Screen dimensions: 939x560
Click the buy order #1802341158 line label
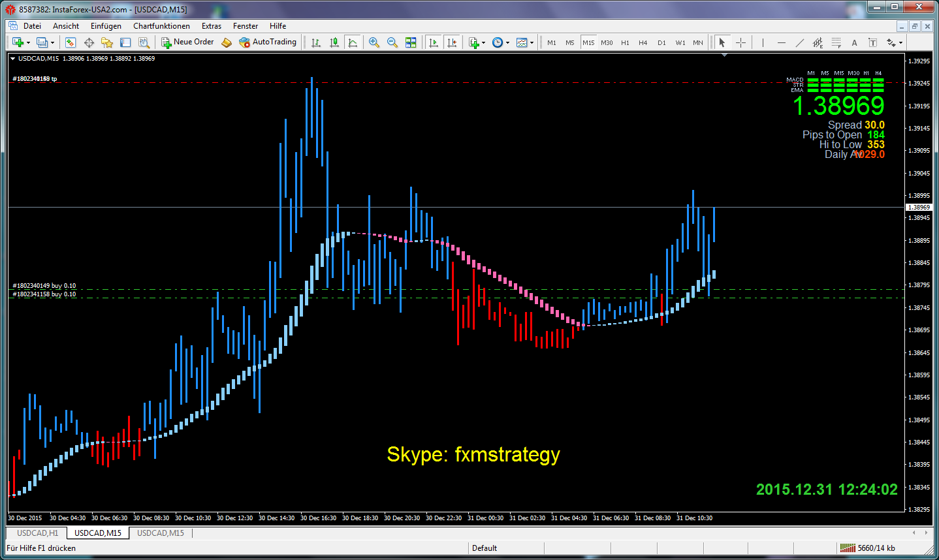pos(44,294)
